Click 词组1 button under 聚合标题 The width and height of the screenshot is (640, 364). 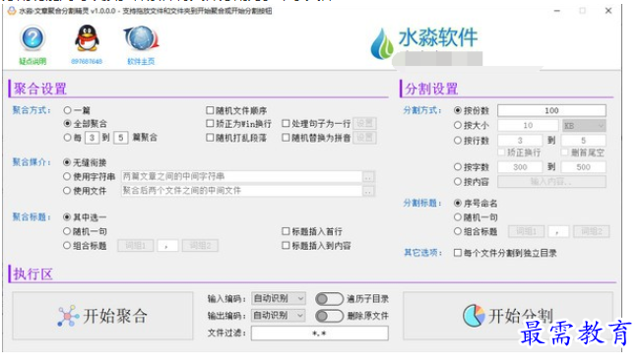pos(136,245)
